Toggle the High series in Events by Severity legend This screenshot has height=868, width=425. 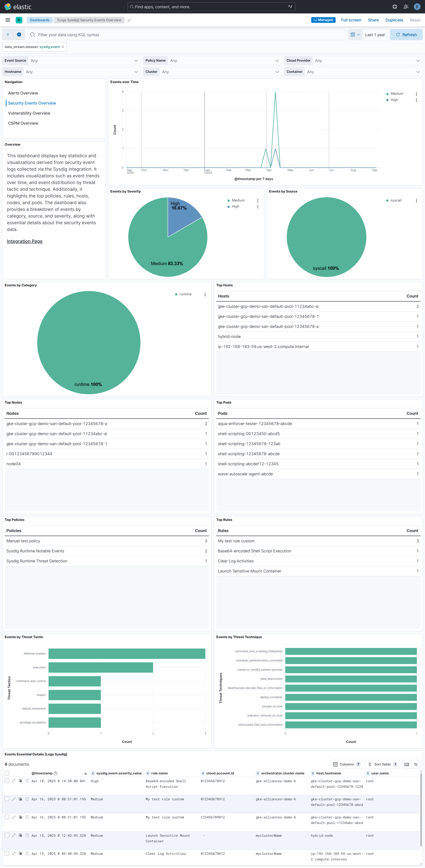pos(235,207)
